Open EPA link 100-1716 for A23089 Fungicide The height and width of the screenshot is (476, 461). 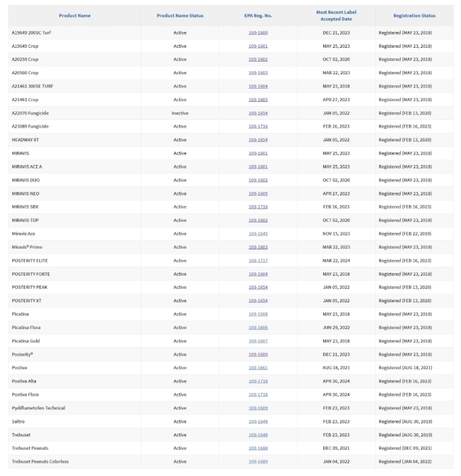pyautogui.click(x=258, y=126)
